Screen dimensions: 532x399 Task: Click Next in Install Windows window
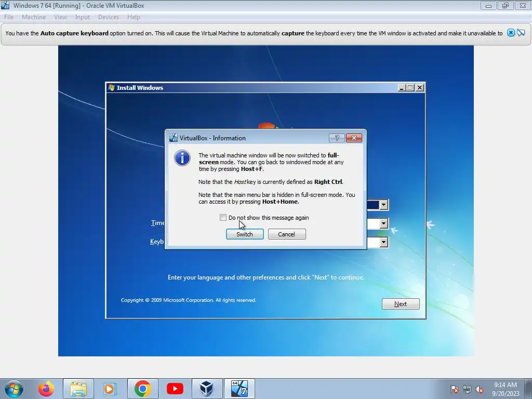401,304
